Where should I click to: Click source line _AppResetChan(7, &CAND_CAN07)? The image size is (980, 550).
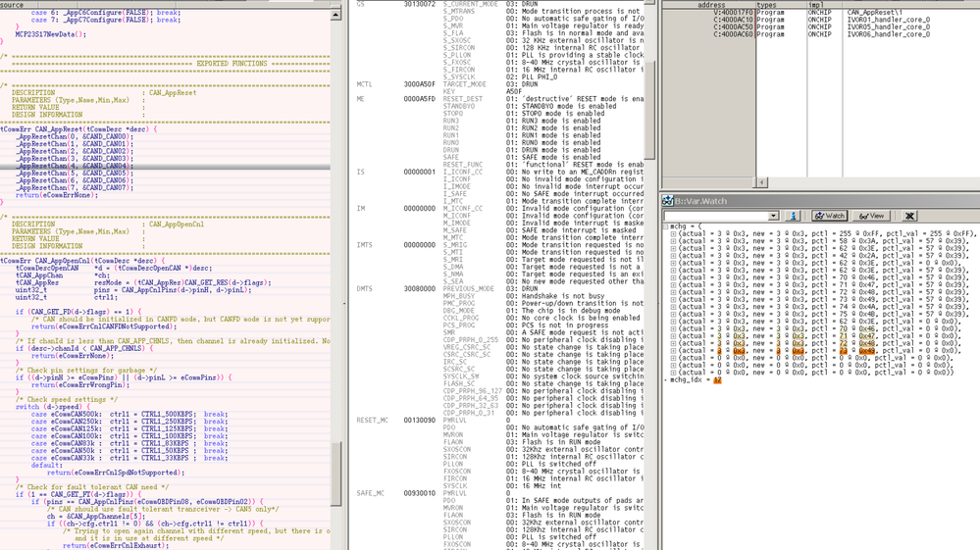pyautogui.click(x=75, y=188)
